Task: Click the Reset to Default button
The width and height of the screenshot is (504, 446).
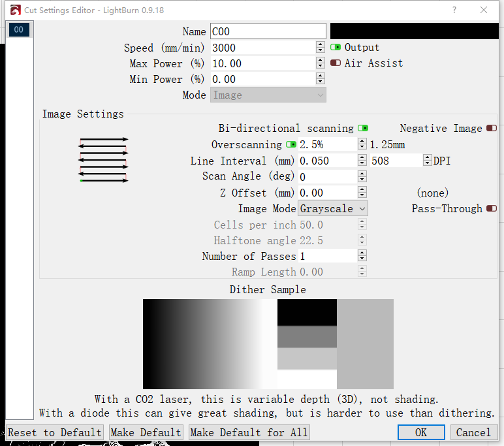Action: [55, 432]
